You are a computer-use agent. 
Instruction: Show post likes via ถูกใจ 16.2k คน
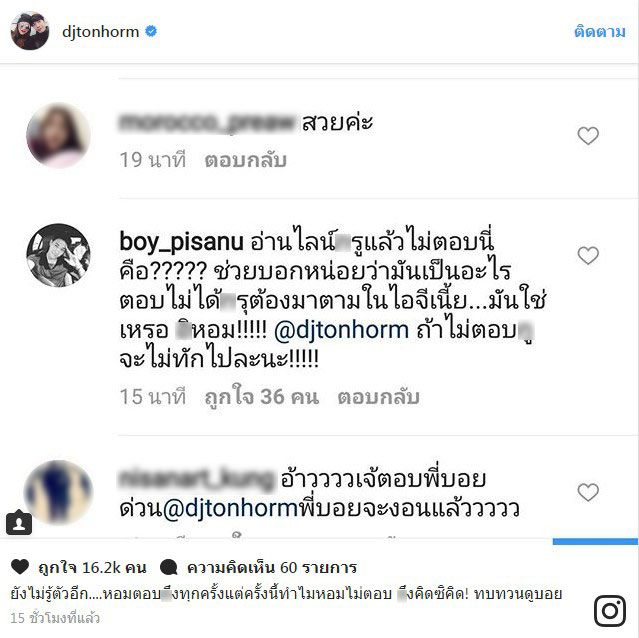tap(92, 567)
